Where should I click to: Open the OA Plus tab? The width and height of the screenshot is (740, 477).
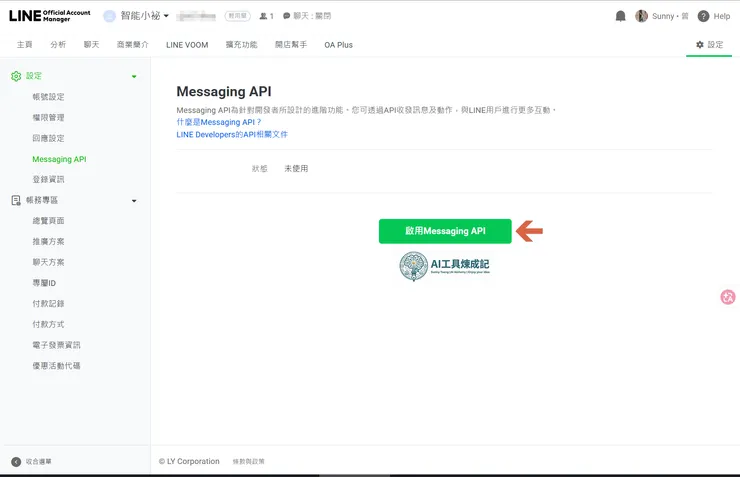338,45
